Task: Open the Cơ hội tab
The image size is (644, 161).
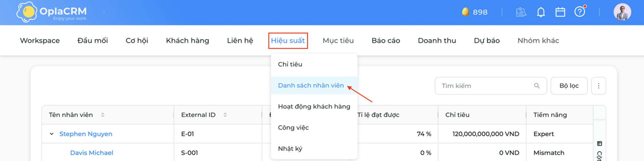Action: (x=137, y=41)
